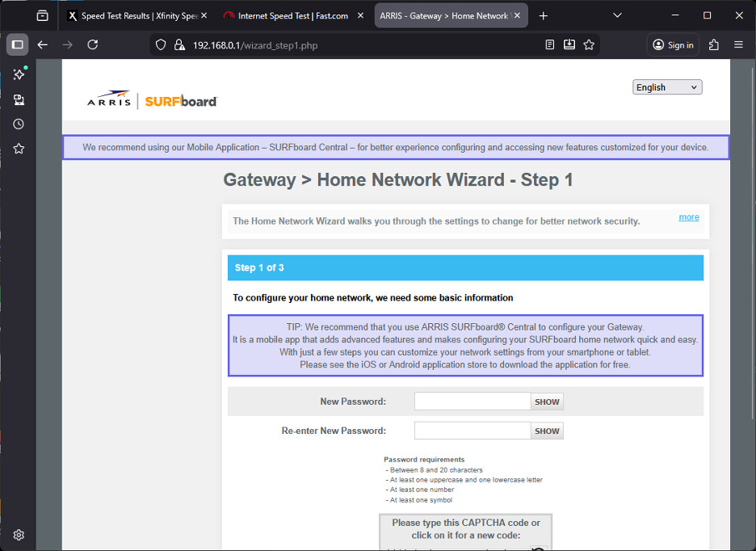The width and height of the screenshot is (756, 551).
Task: Go back to the previous page
Action: (43, 45)
